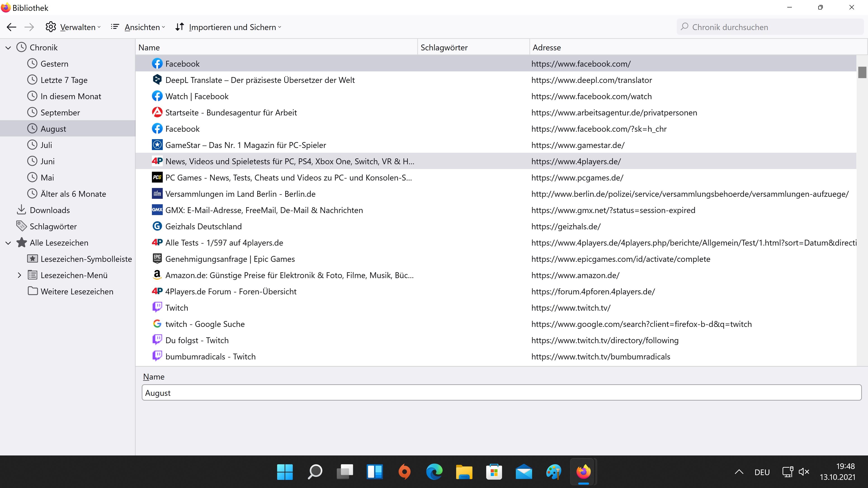
Task: Open the clock showing 19:48
Action: (x=837, y=472)
